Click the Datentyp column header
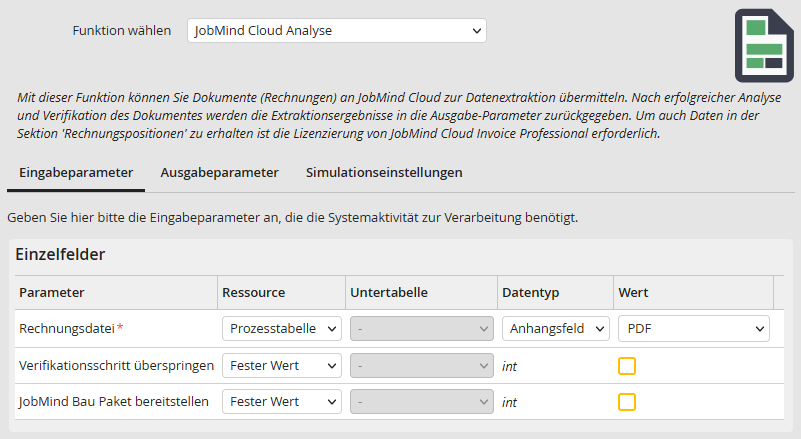801x439 pixels. click(x=530, y=292)
